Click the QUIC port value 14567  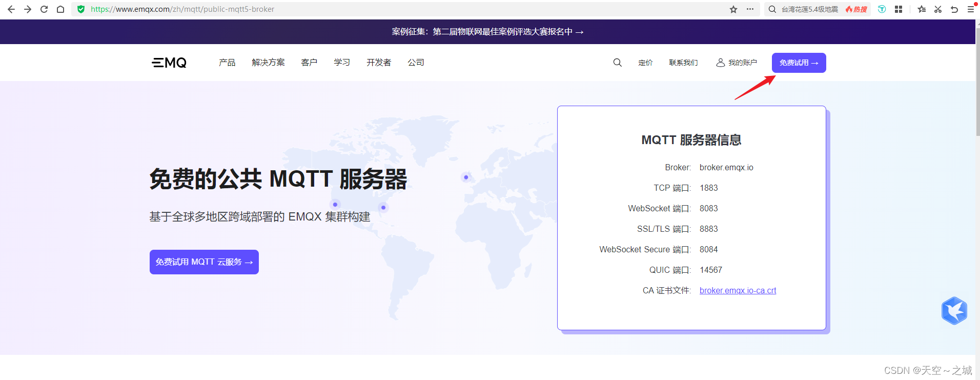(711, 270)
